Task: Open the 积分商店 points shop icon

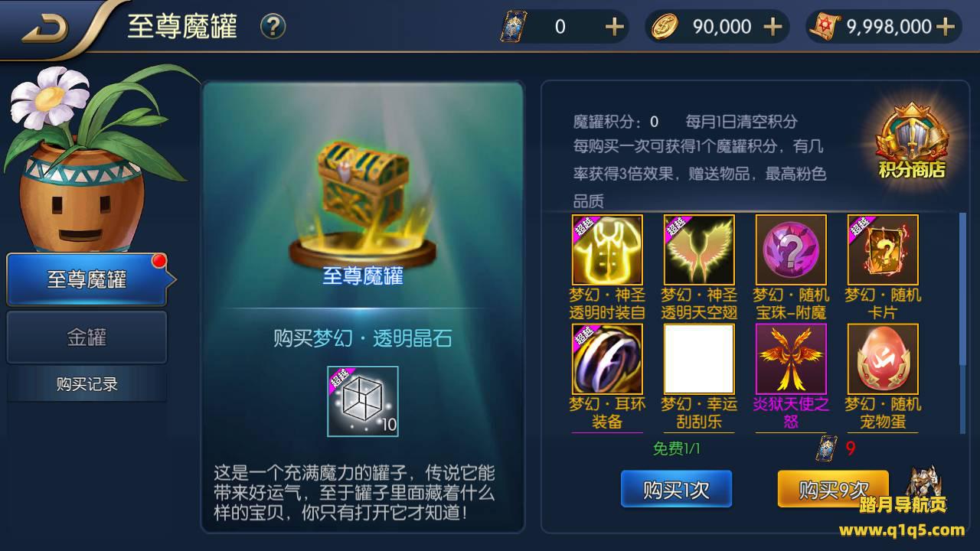Action: pos(910,144)
